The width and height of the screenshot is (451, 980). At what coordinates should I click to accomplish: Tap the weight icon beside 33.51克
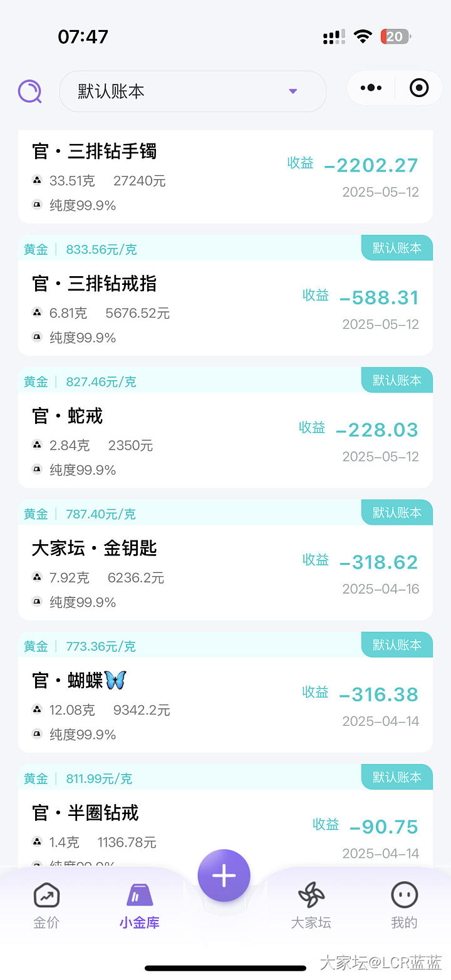[38, 181]
